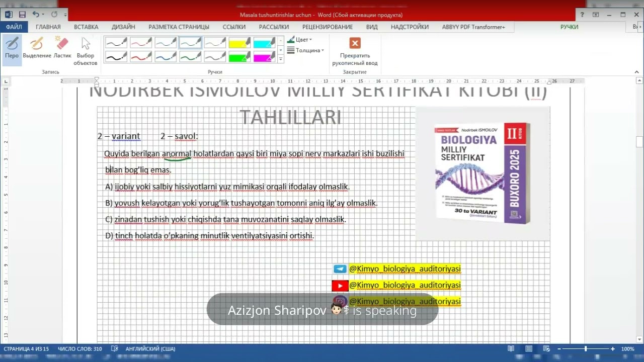Switch to Read Mode view
644x362 pixels.
coord(511,349)
